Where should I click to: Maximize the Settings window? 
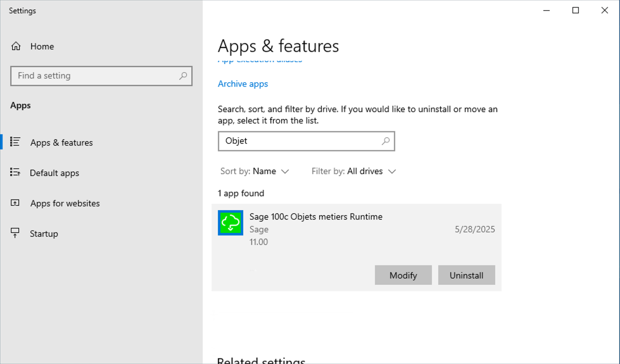576,10
